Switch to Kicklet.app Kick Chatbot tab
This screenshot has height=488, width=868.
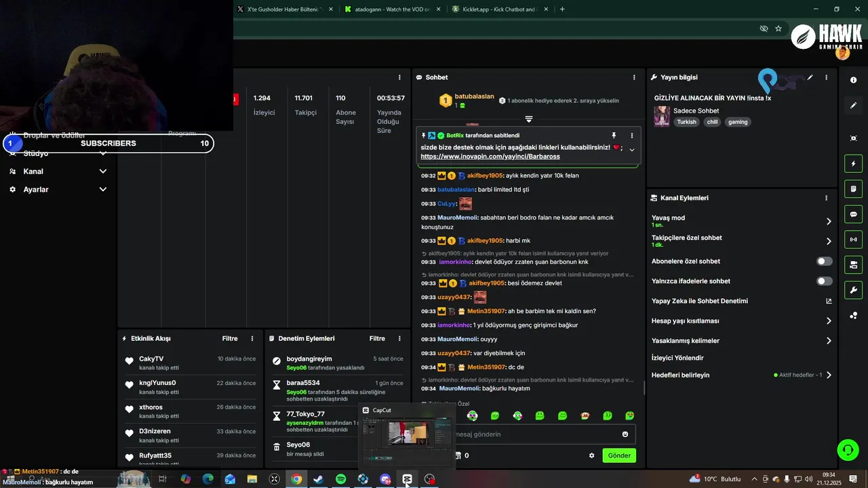tap(500, 9)
